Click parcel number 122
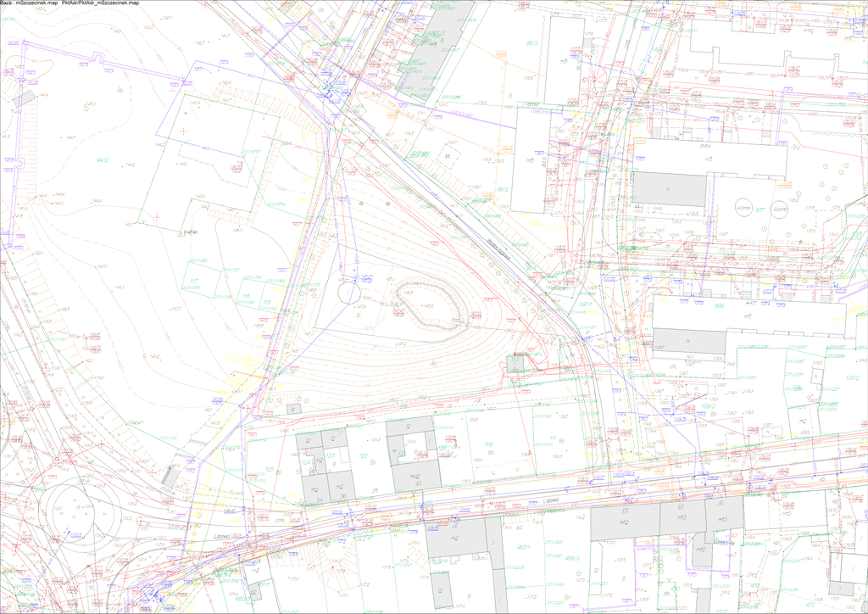 (363, 456)
